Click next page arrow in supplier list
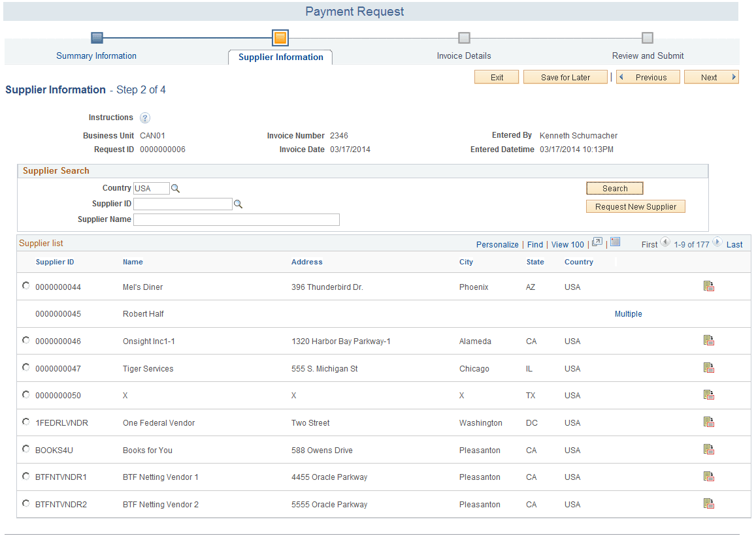This screenshot has width=756, height=538. click(x=717, y=242)
